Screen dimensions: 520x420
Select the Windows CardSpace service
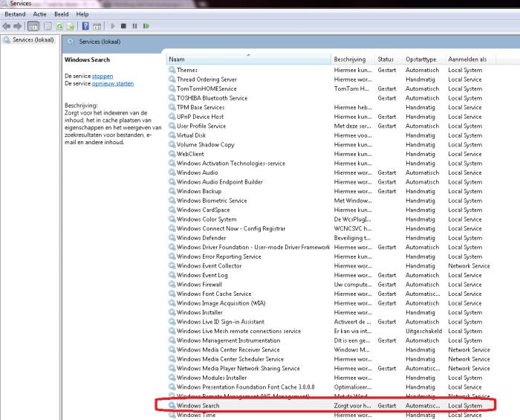point(330,210)
